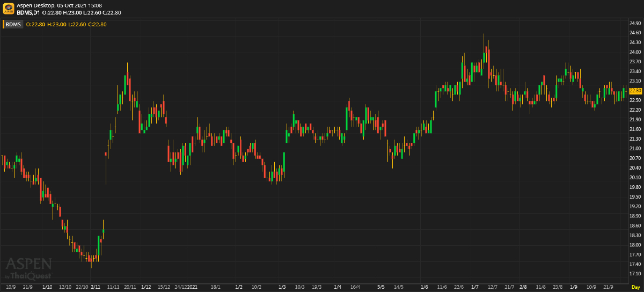Click the orange L:22.60 value in the legend
644x292 pixels.
77,24
